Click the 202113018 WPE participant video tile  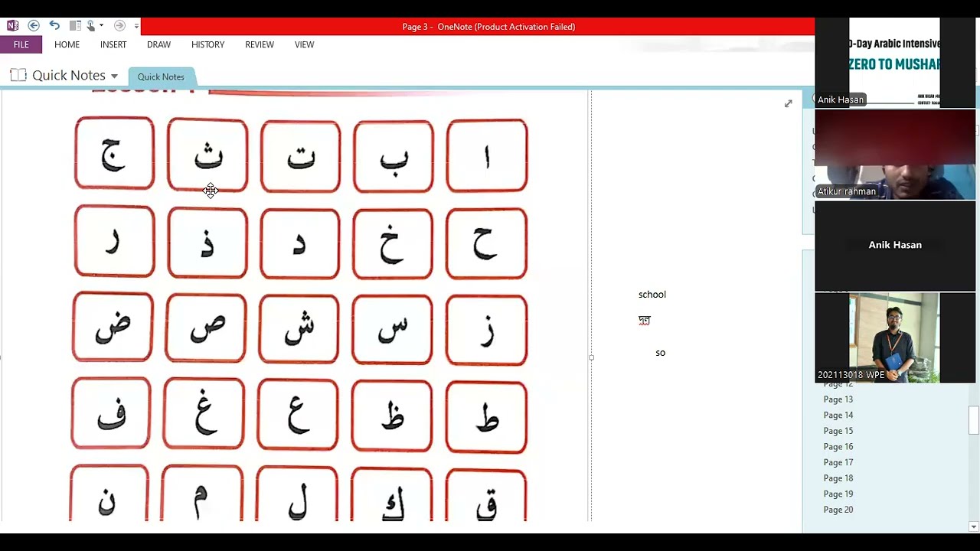(895, 337)
